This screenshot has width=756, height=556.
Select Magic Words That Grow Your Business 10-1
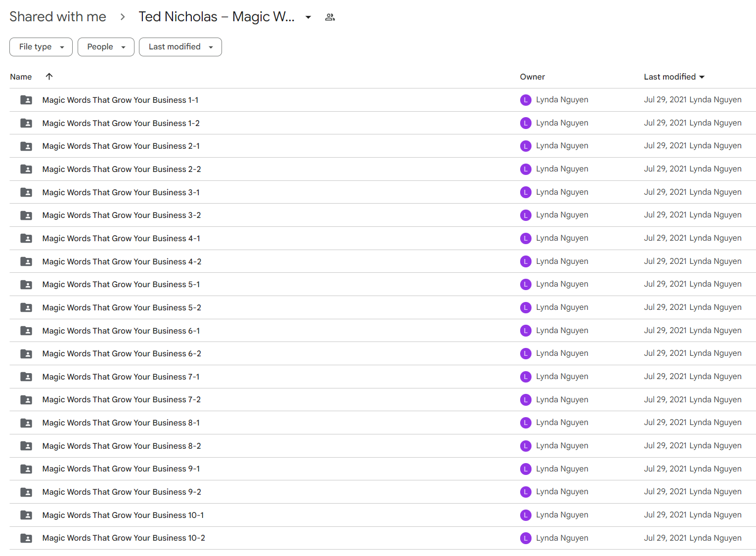pos(123,515)
